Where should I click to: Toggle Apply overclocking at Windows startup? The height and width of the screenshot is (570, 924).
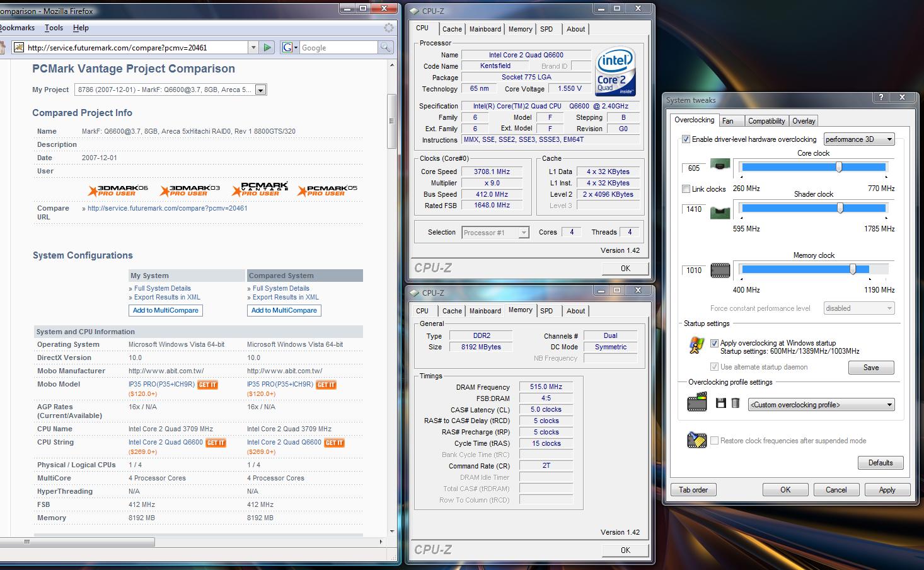[x=714, y=343]
